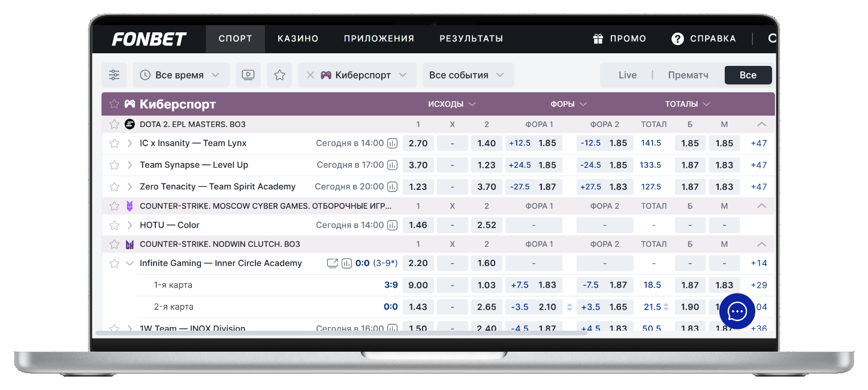
Task: Click Nodwin Clutch league icon
Action: click(129, 244)
